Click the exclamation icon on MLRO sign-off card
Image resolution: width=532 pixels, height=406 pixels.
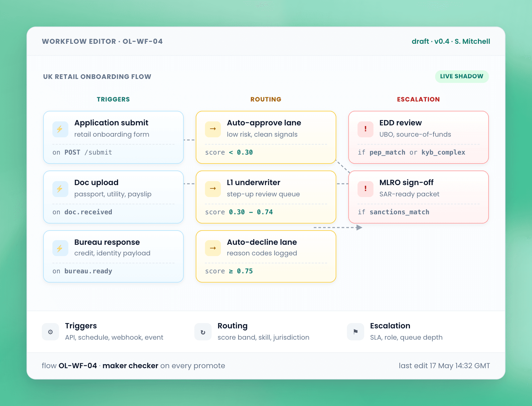click(x=366, y=189)
